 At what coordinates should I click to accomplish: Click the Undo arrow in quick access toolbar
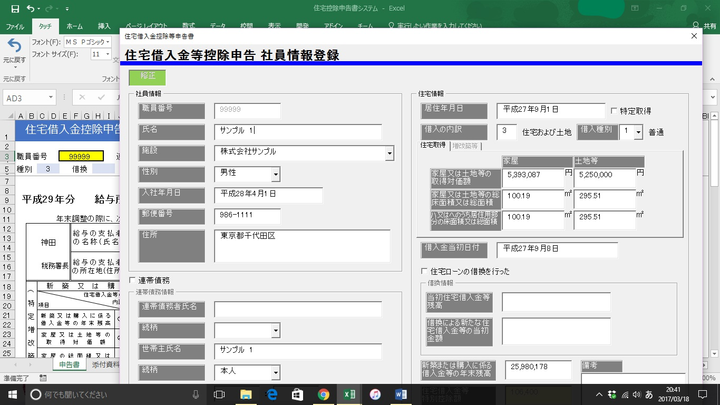pos(30,8)
